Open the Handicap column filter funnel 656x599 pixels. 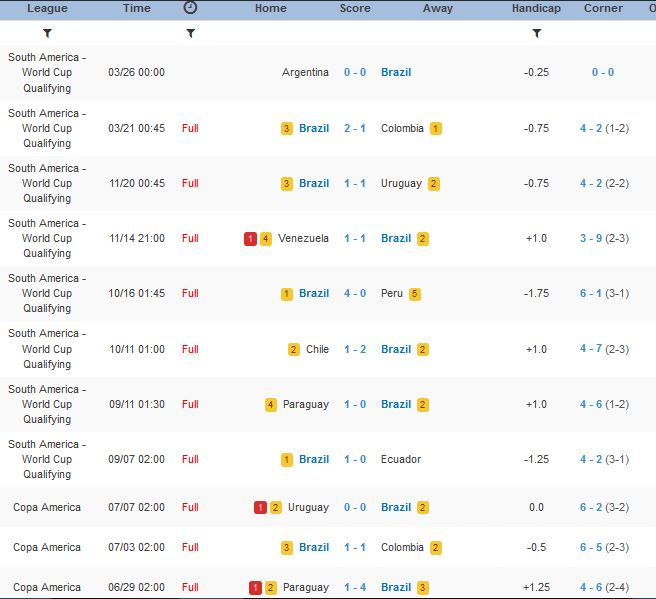[537, 33]
